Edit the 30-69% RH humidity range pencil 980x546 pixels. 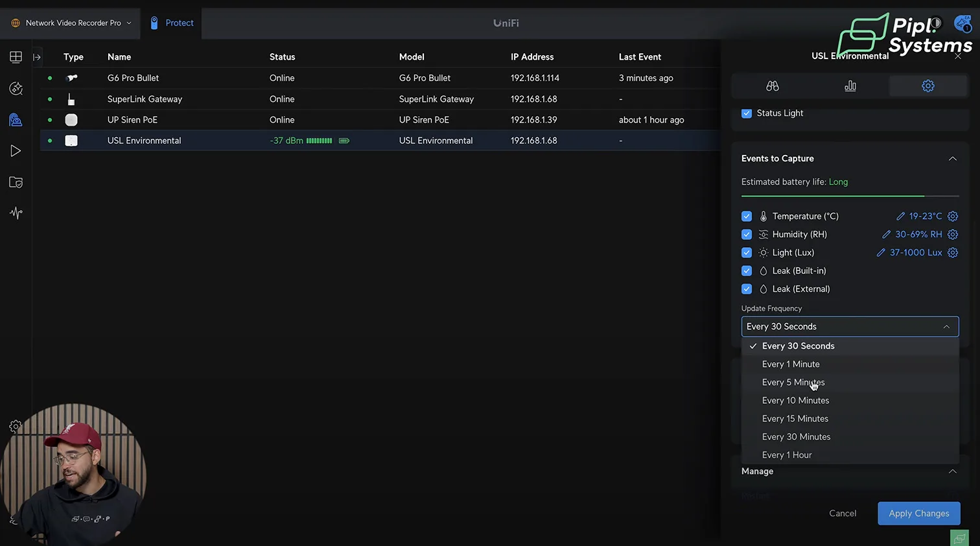[x=886, y=235]
